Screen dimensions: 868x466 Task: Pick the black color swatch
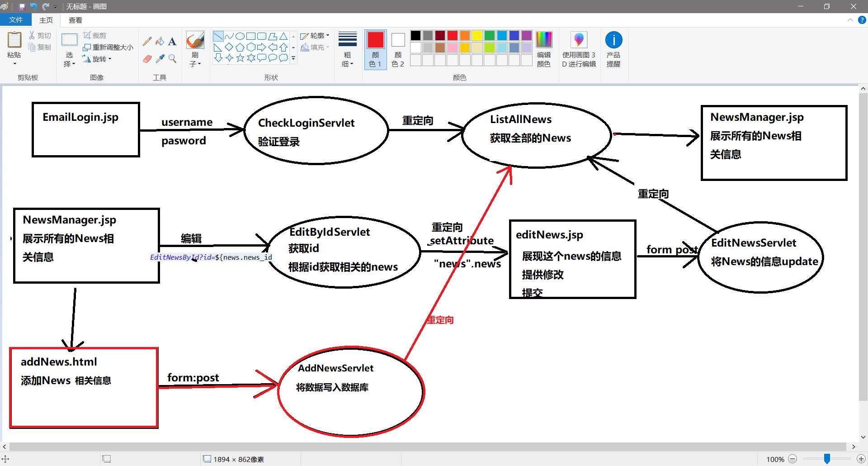416,36
